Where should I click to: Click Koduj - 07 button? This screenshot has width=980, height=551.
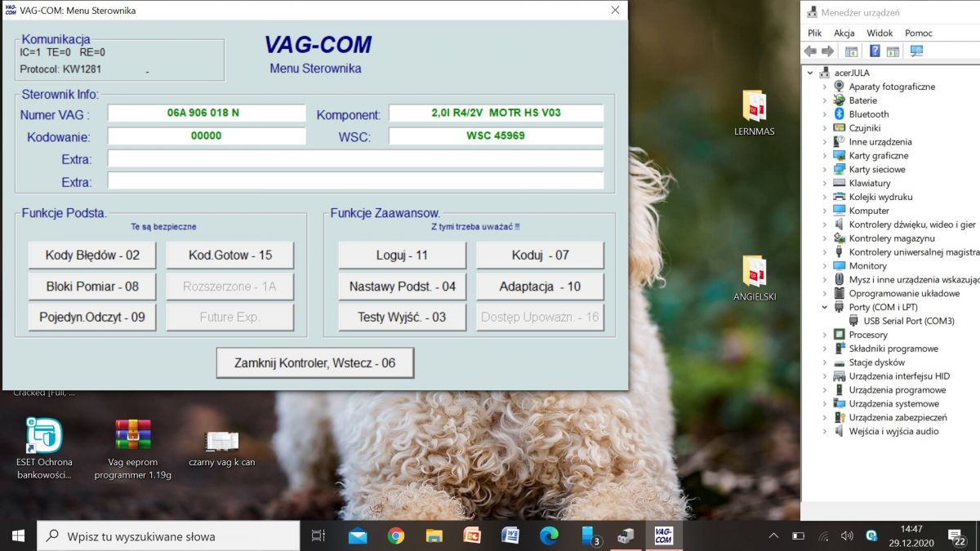540,255
